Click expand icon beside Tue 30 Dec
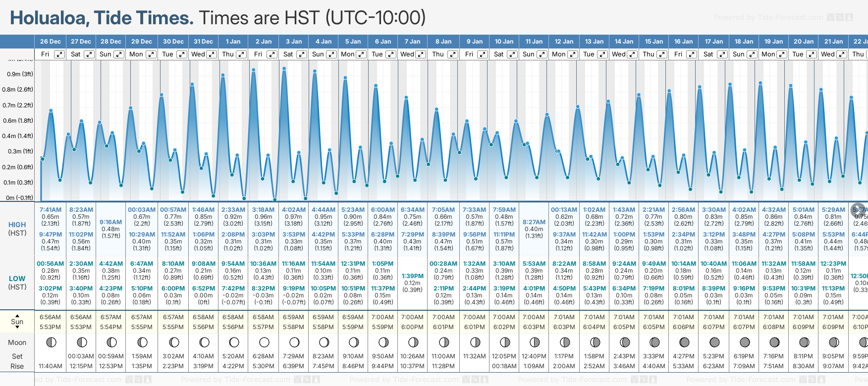This screenshot has height=386, width=868. pyautogui.click(x=182, y=54)
